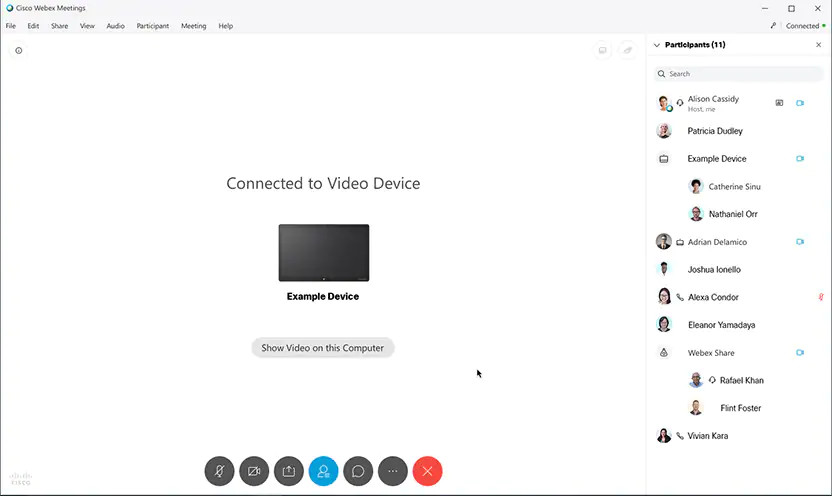Click the Example Device device icon
The height and width of the screenshot is (496, 832).
click(664, 159)
